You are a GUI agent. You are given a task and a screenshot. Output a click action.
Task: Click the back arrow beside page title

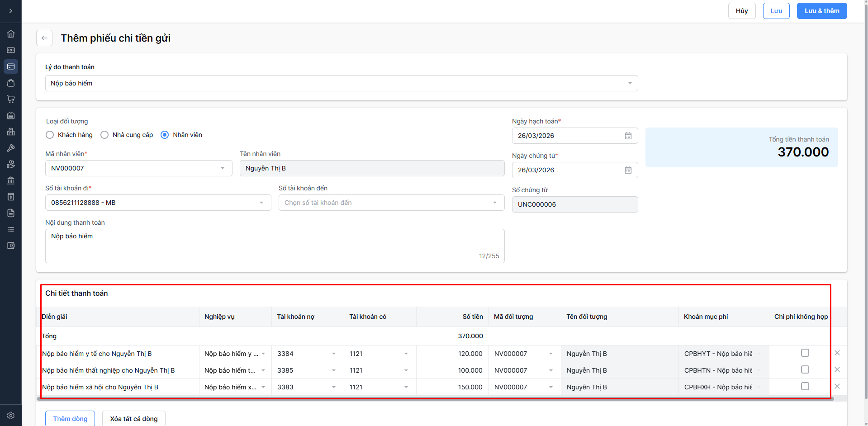[44, 38]
